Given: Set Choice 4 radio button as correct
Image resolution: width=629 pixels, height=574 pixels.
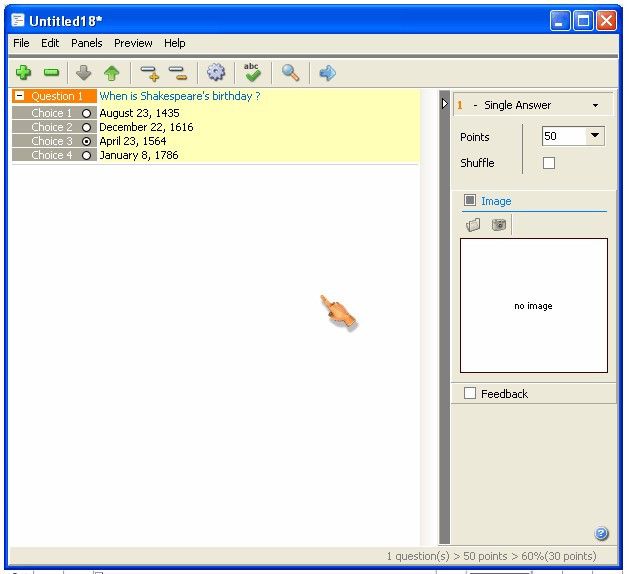Looking at the screenshot, I should [86, 155].
